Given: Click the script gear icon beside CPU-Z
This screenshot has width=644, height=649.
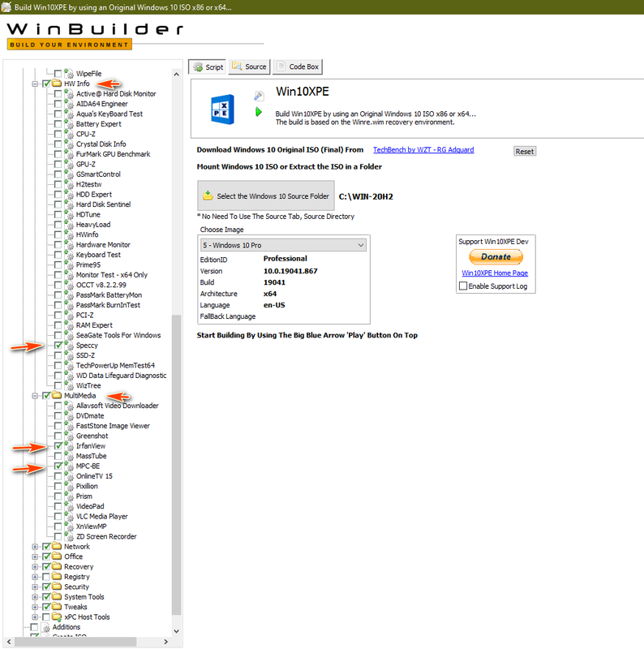Looking at the screenshot, I should pos(69,134).
